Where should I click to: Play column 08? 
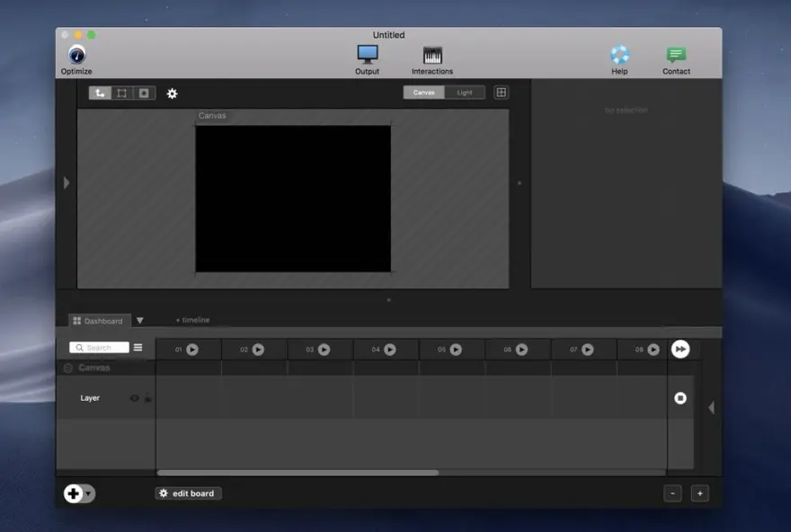[653, 350]
